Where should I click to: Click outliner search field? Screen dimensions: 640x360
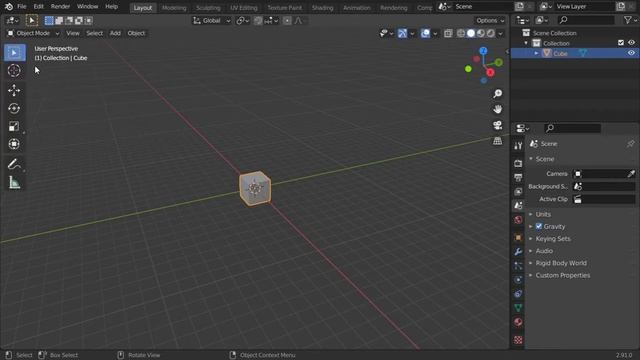586,20
